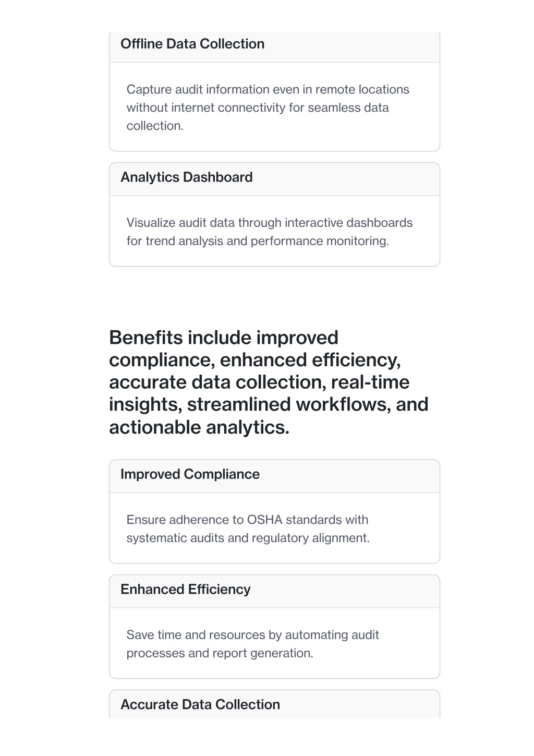
Task: Click the automating audit processes description
Action: click(252, 644)
